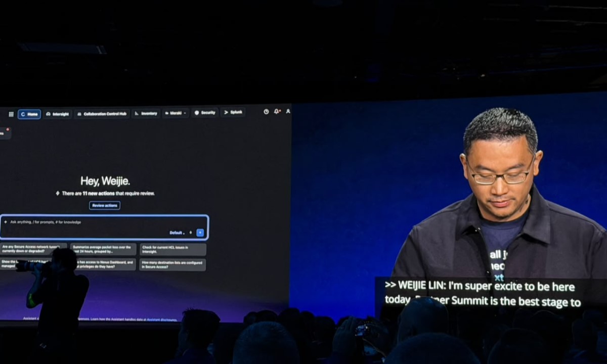The image size is (607, 364).
Task: Select the Secure Access network tunnels prompt
Action: coord(33,249)
